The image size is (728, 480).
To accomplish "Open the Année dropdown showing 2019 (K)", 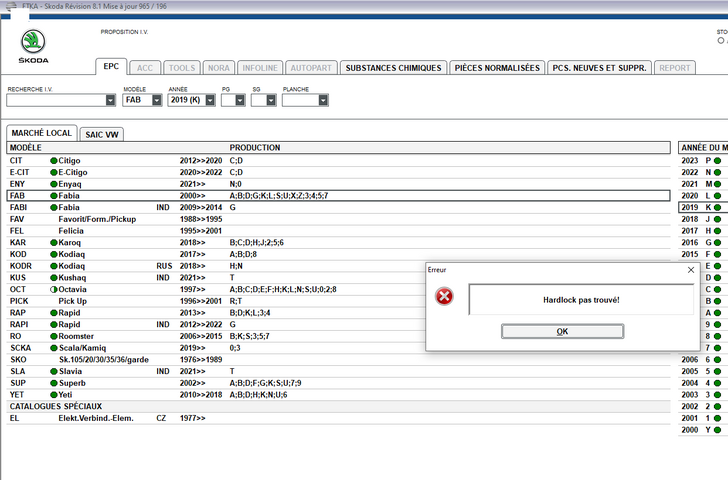I will (x=210, y=100).
